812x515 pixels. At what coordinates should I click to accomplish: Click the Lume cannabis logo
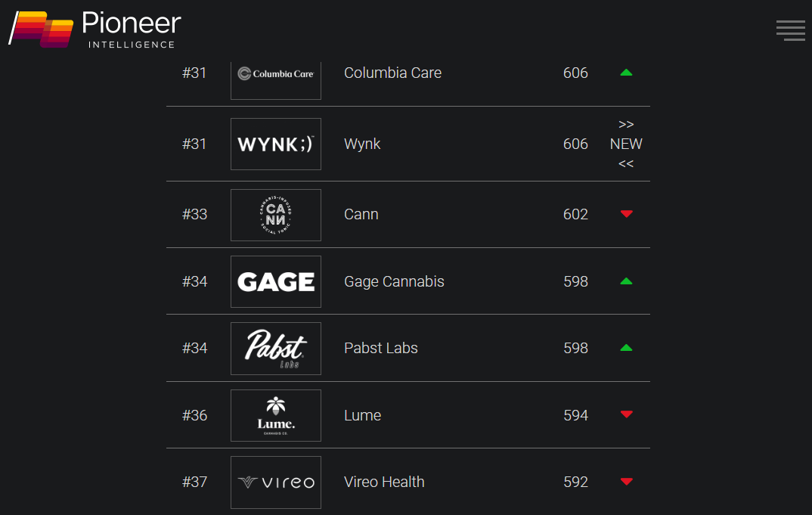click(275, 415)
